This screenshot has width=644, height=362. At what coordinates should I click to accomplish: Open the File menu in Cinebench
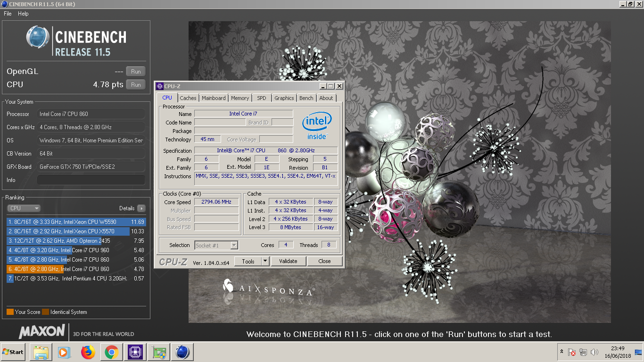(8, 14)
